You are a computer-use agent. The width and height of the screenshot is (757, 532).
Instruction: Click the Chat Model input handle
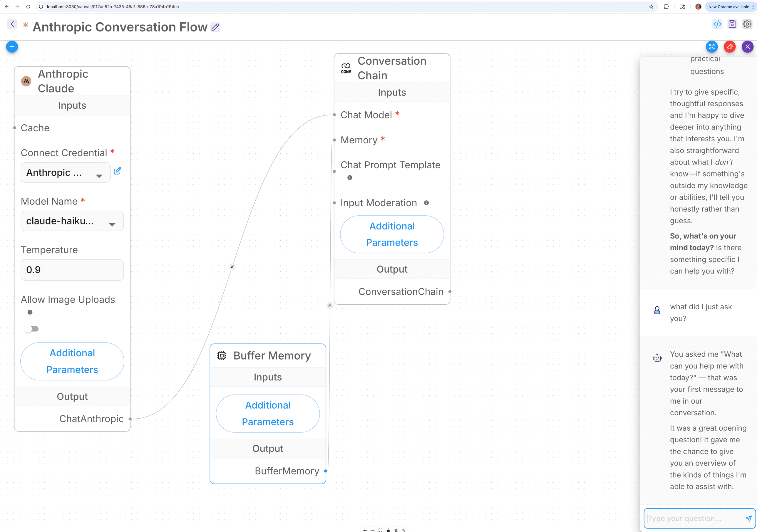(x=334, y=115)
